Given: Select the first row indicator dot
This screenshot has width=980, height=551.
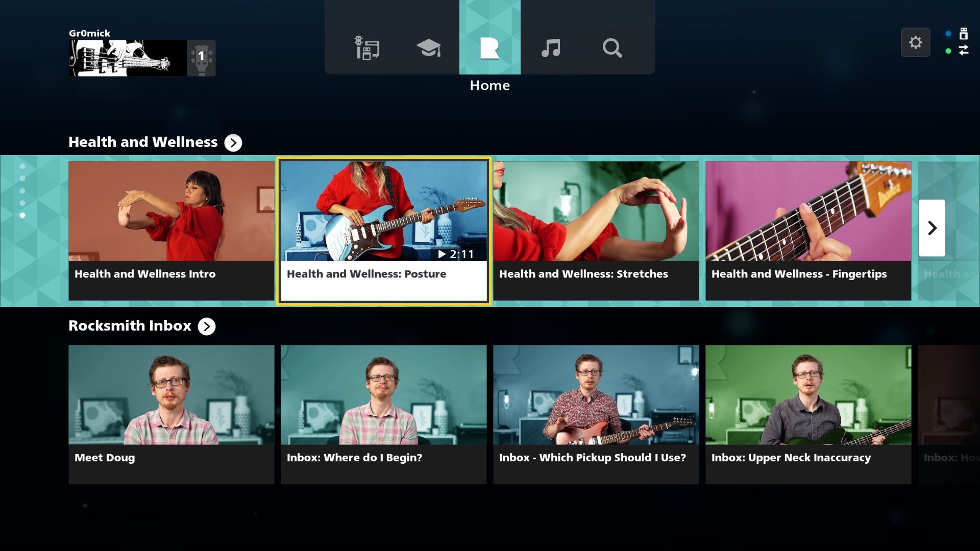Looking at the screenshot, I should click(22, 166).
